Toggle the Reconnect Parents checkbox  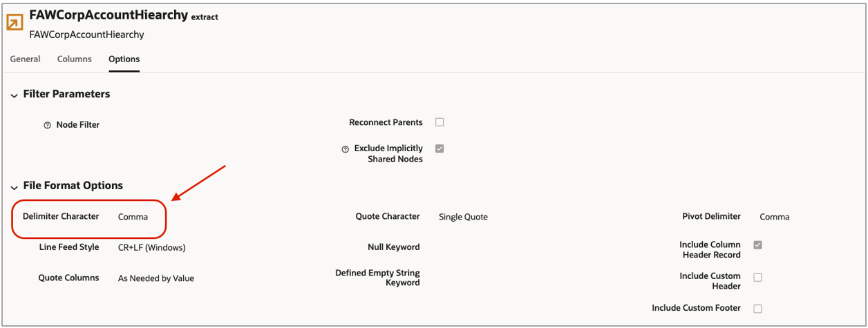pos(440,122)
